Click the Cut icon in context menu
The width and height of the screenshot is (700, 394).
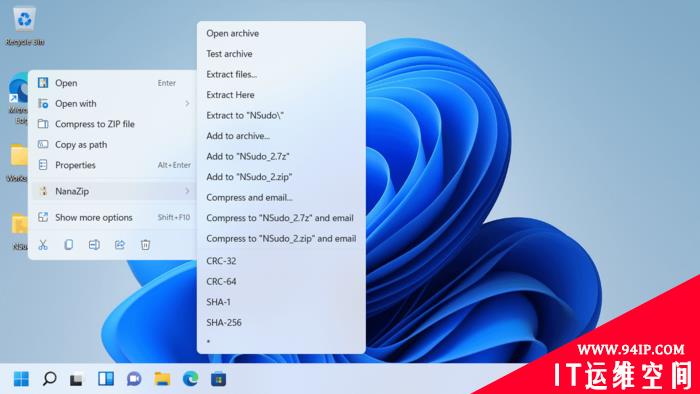43,245
